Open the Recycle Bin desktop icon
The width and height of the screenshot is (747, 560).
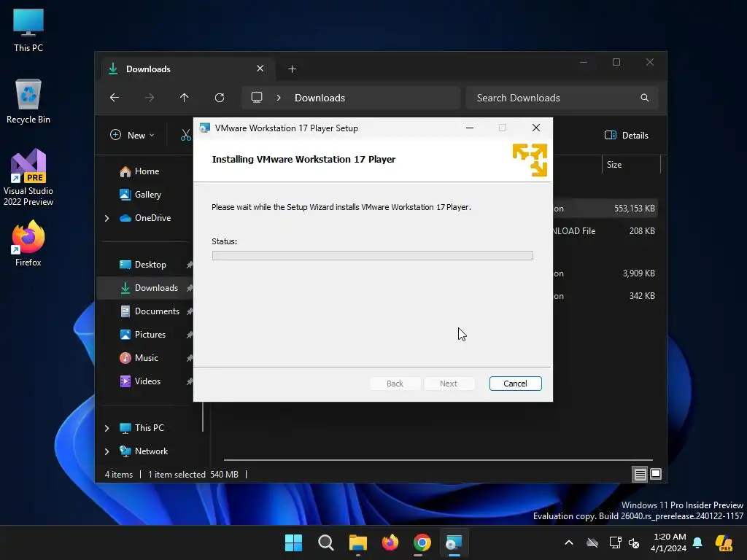pyautogui.click(x=28, y=101)
